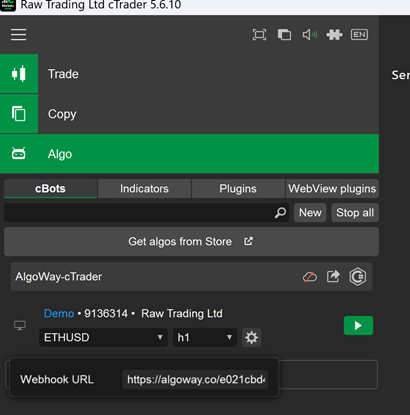
Task: Start the cBot instance play button
Action: [358, 325]
